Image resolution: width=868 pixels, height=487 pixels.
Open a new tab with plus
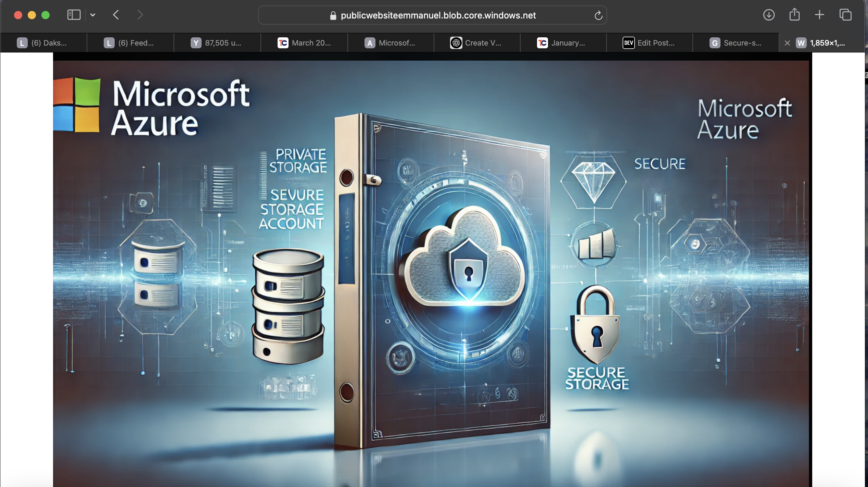[x=819, y=15]
